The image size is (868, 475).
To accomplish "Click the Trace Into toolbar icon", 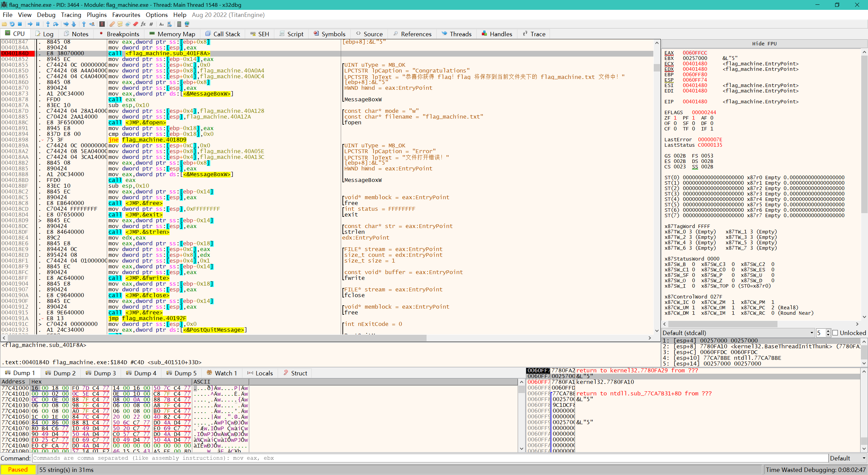I will pyautogui.click(x=66, y=24).
